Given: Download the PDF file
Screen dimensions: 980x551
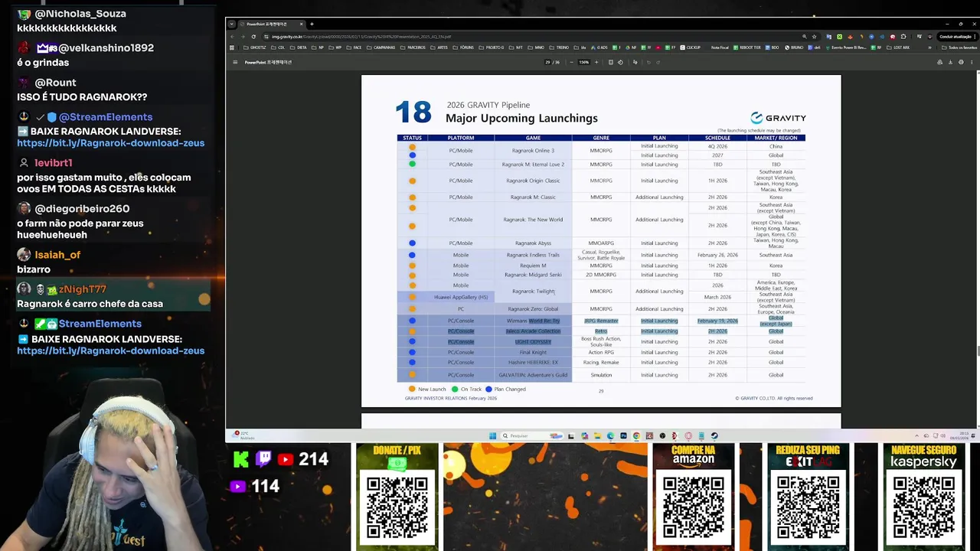Looking at the screenshot, I should pos(950,62).
